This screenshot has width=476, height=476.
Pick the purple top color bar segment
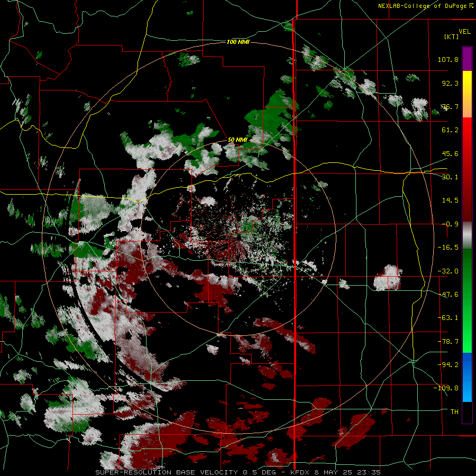[467, 59]
